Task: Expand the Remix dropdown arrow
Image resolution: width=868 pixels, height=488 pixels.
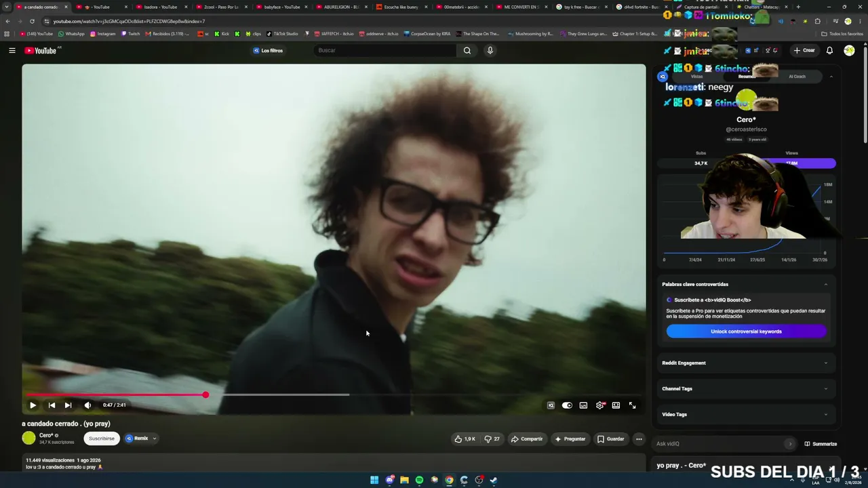Action: point(155,439)
